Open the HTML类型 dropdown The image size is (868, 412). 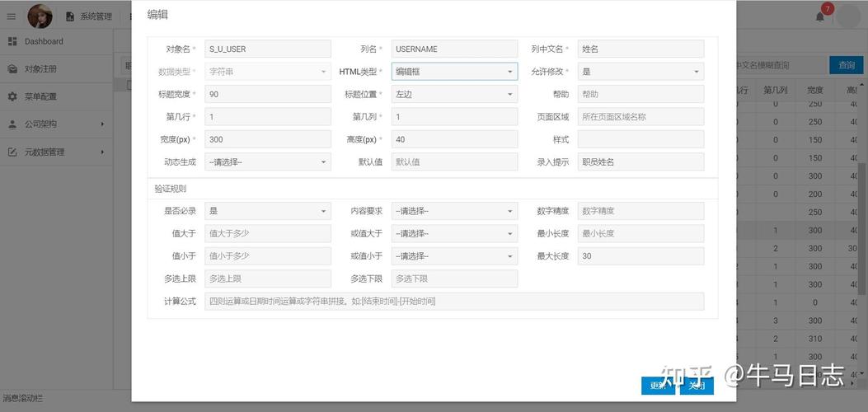454,72
